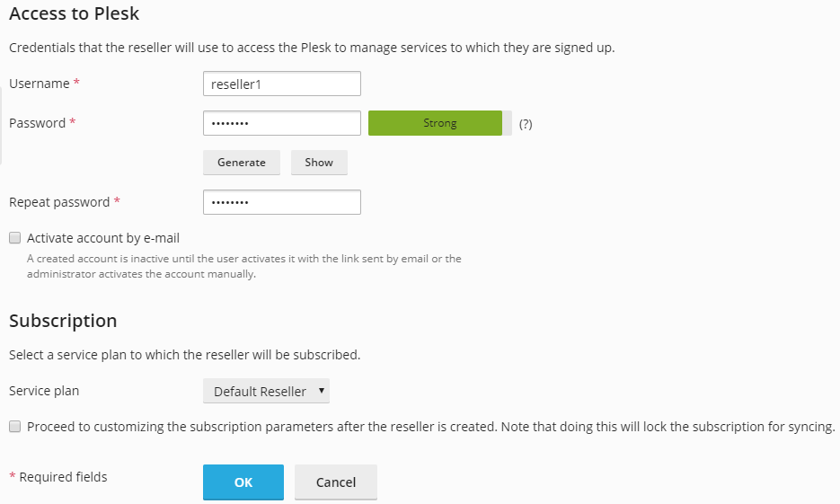840x504 pixels.
Task: Tick the Proceed to customizing subscription checkbox
Action: (14, 427)
